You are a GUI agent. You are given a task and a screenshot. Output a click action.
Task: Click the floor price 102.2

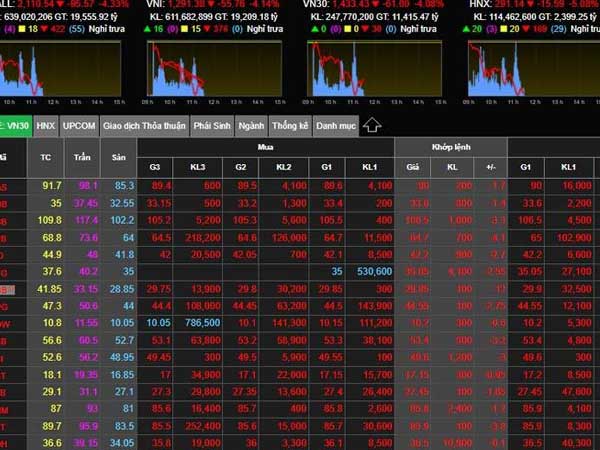[122, 220]
